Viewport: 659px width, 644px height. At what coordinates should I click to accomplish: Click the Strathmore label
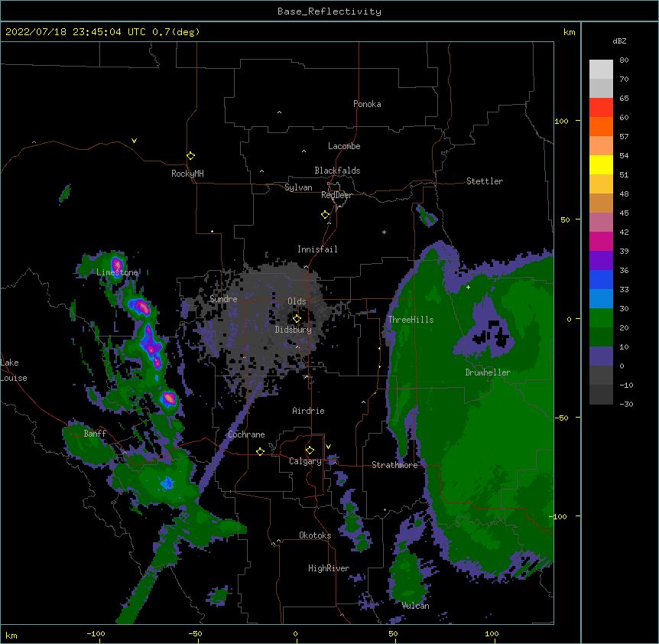coord(394,465)
